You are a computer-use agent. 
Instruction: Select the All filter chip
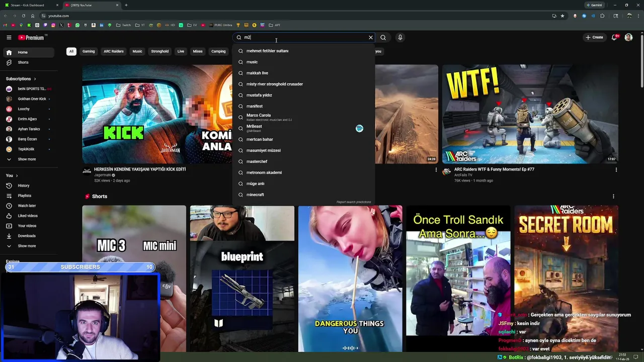click(x=71, y=51)
